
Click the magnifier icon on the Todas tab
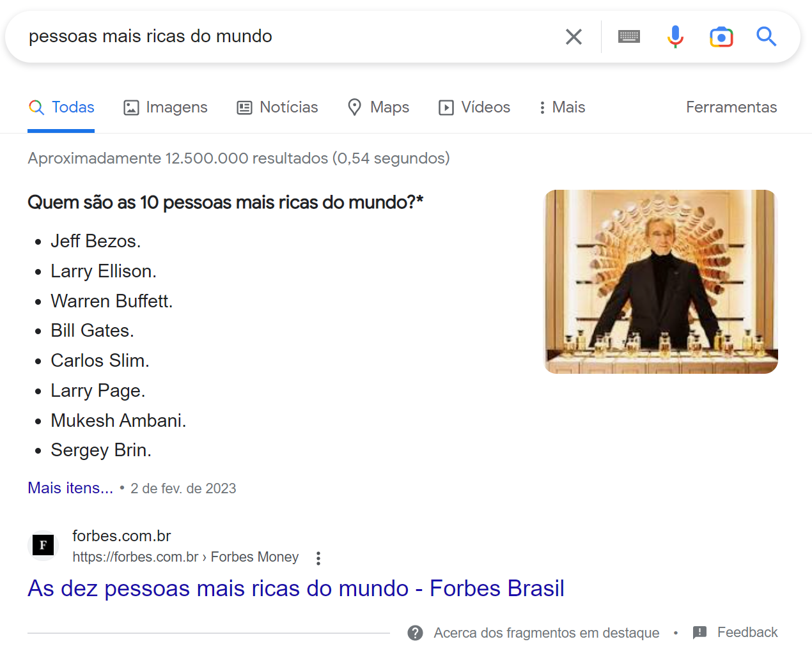[x=36, y=107]
